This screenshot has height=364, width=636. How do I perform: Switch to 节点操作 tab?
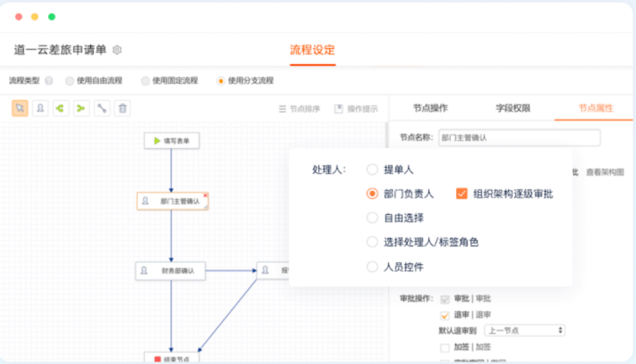click(x=430, y=108)
